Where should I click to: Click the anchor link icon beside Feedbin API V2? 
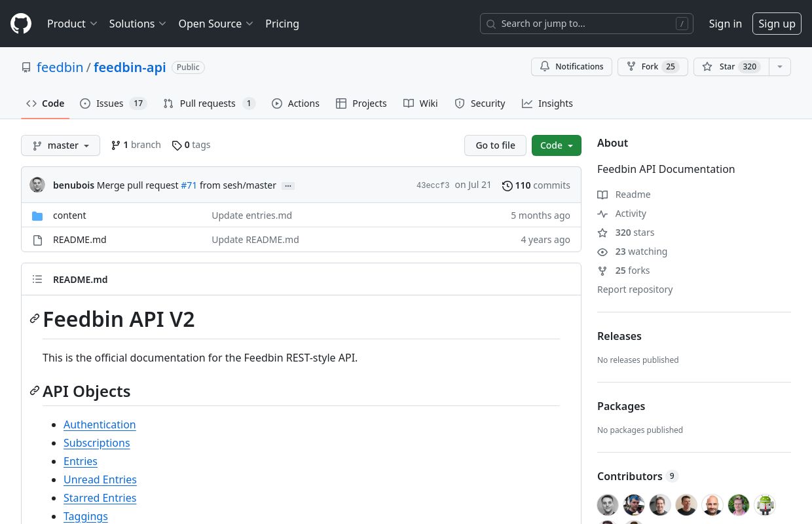click(x=35, y=319)
